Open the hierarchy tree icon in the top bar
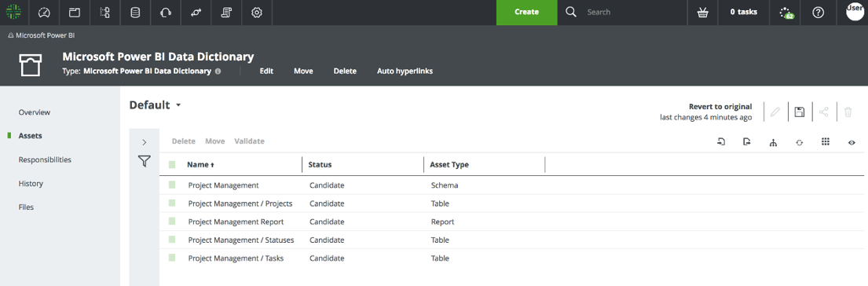 [x=104, y=12]
